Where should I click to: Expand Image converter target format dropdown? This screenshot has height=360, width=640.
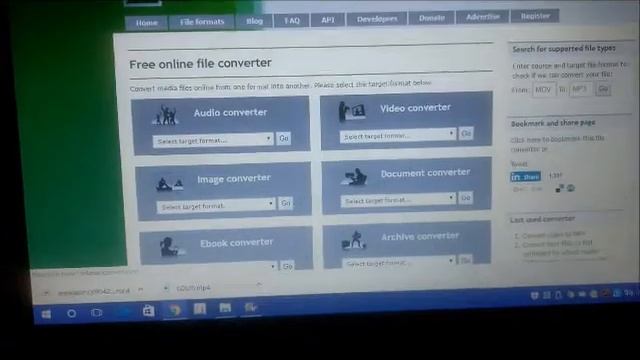click(x=216, y=206)
